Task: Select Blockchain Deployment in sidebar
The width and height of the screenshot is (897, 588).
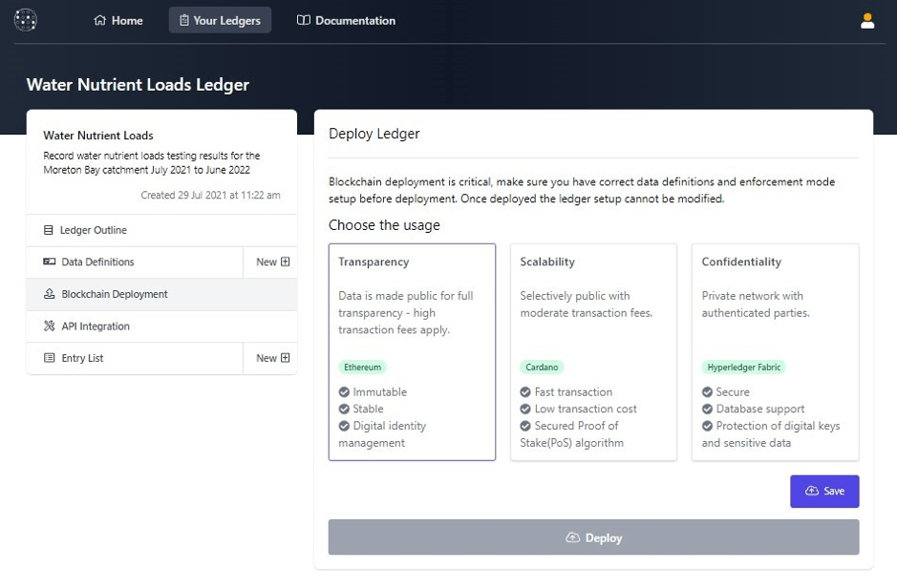Action: pyautogui.click(x=161, y=294)
